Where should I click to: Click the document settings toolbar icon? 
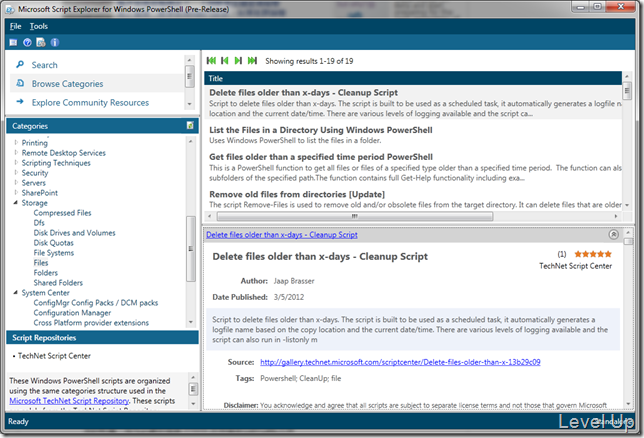pos(41,42)
